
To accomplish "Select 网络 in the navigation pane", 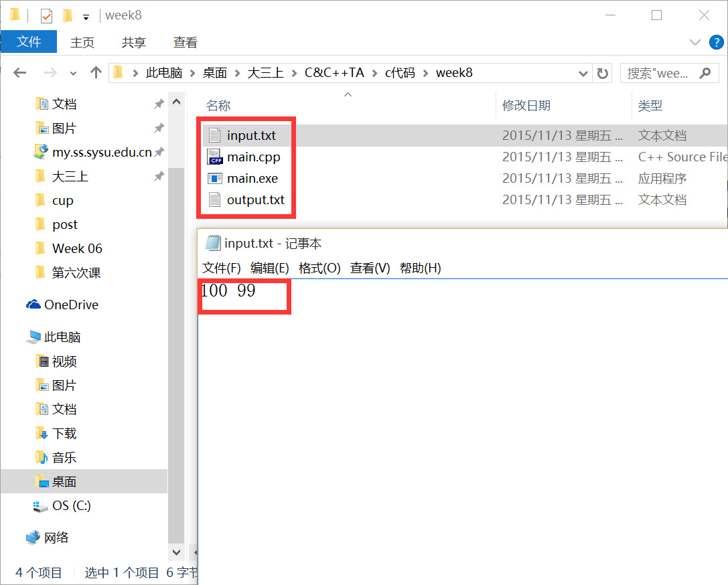I will [56, 537].
